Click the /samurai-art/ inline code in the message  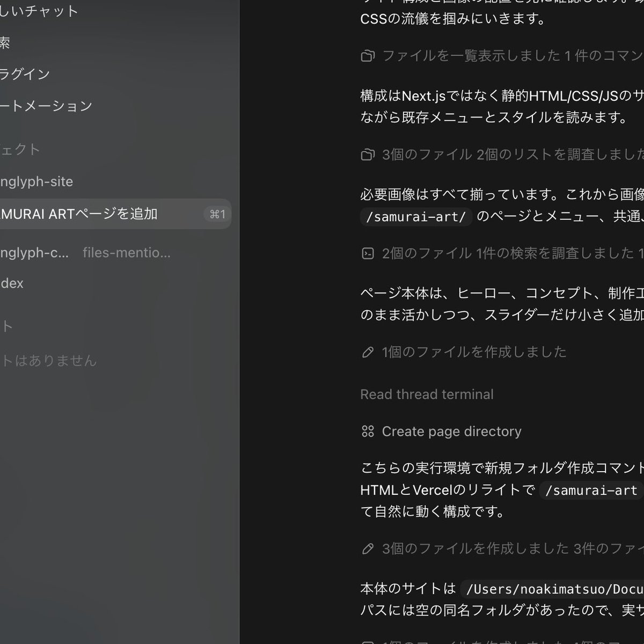click(x=416, y=217)
